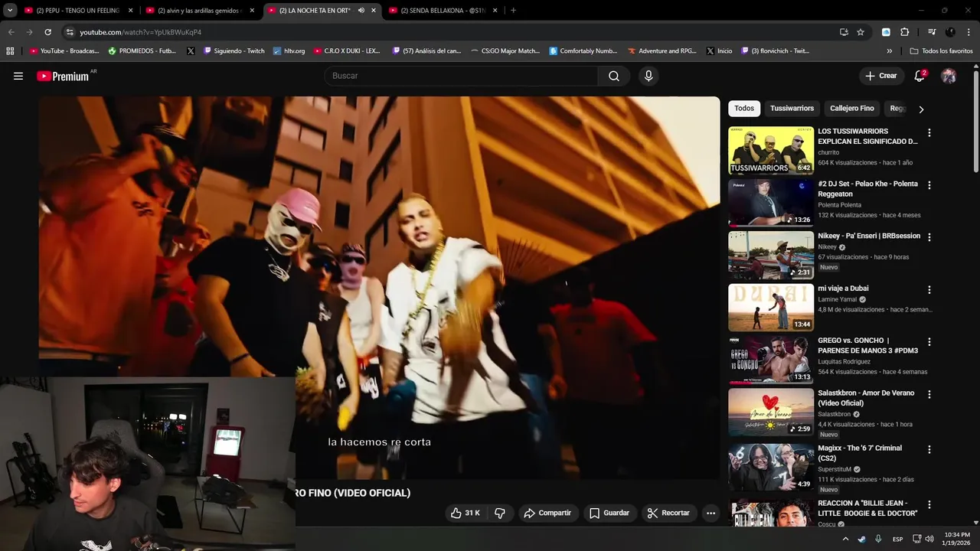This screenshot has height=551, width=980.
Task: Select the Todos filter chip
Action: point(744,109)
